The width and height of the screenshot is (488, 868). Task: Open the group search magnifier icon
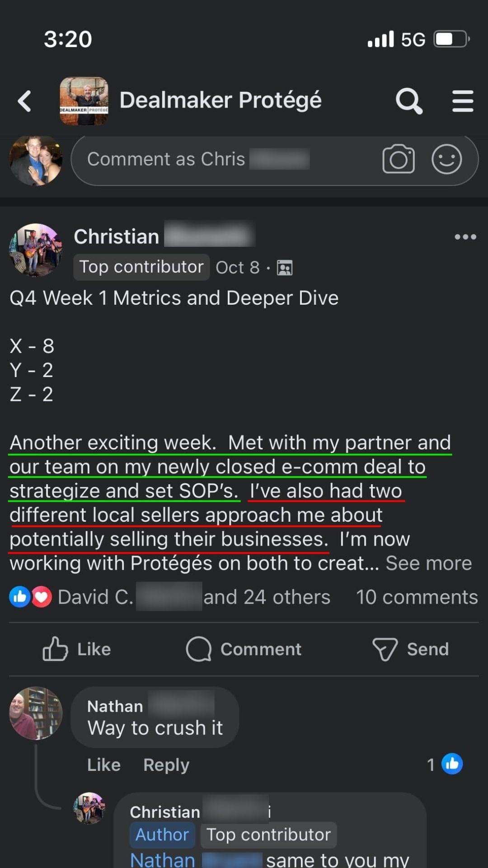[409, 101]
